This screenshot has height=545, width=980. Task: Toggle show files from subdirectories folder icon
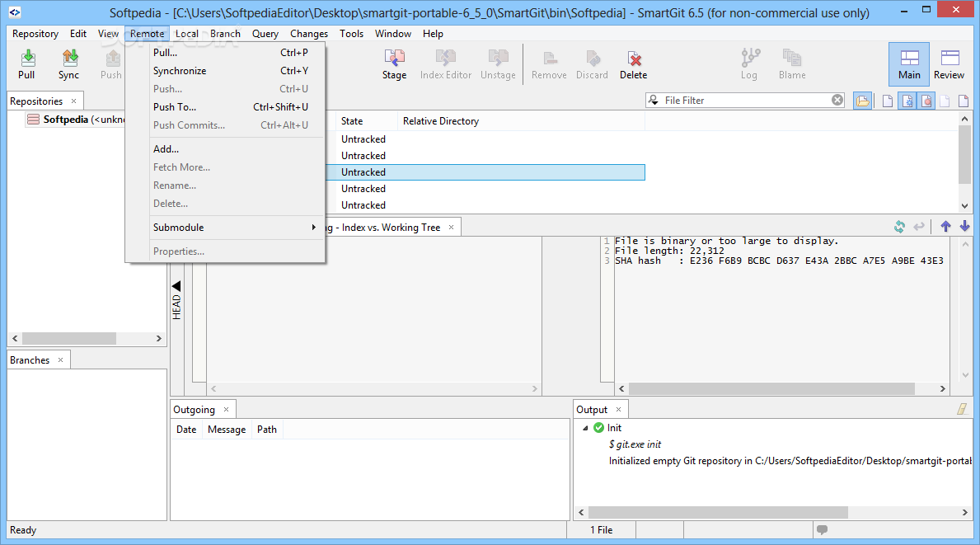point(862,101)
